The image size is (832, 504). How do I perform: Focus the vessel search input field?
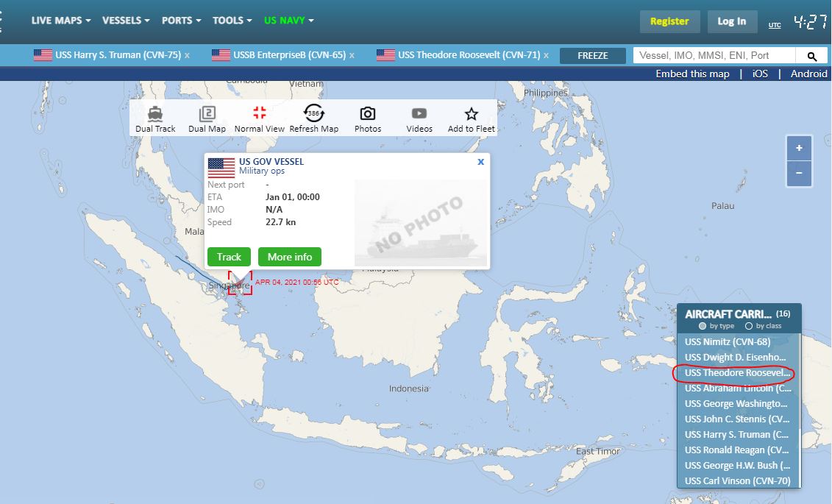714,56
